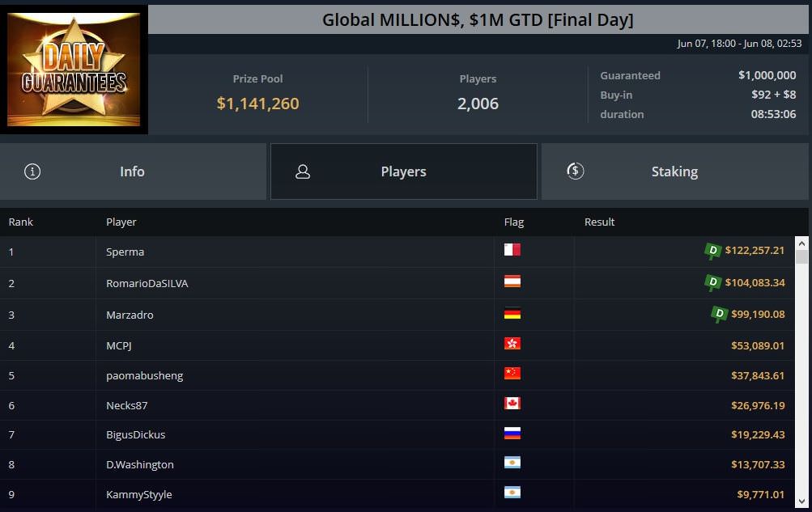Click the Info tab's circled i icon
812x512 pixels.
[x=32, y=171]
